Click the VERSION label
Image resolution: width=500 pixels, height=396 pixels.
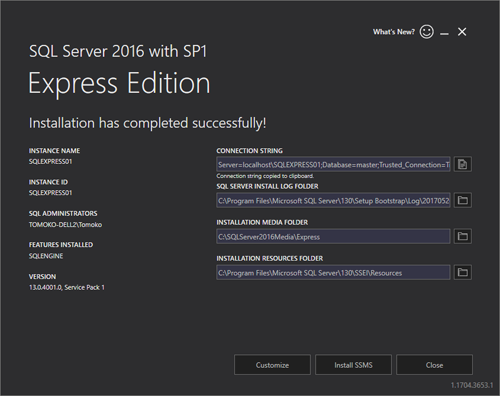[42, 276]
